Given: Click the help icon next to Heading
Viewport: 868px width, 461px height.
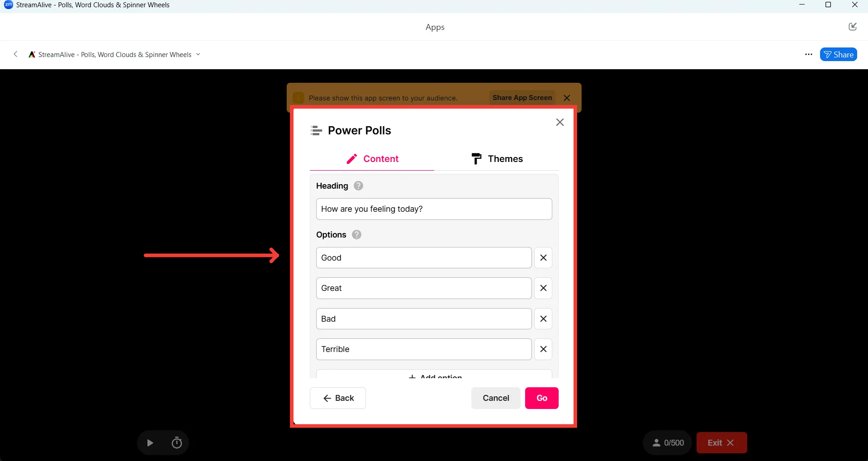Looking at the screenshot, I should [x=358, y=186].
